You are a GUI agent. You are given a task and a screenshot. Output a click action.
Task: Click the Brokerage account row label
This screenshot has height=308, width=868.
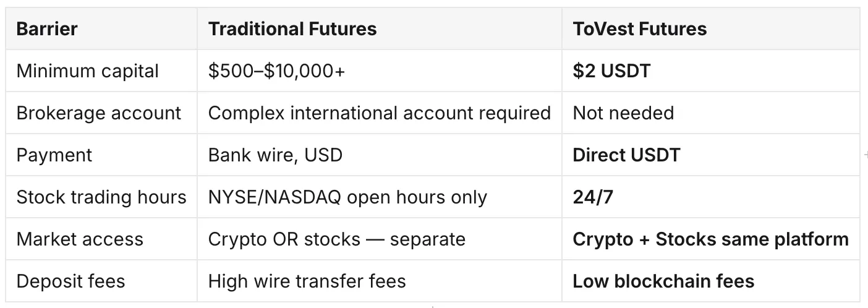pyautogui.click(x=99, y=113)
